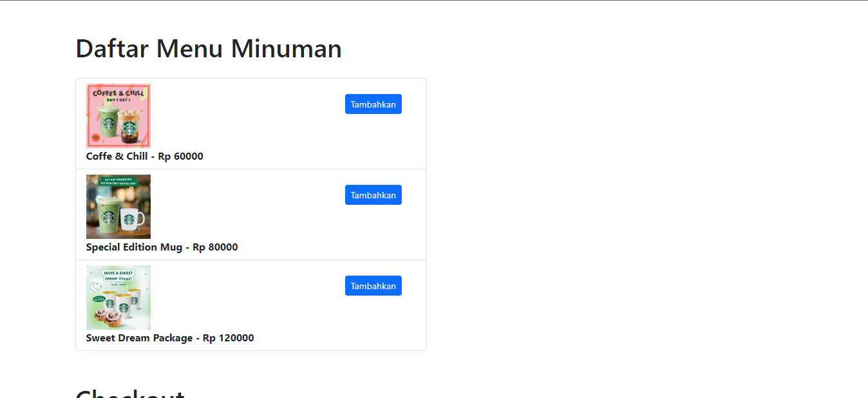
Task: Click the Rp 120000 price label
Action: pos(228,338)
